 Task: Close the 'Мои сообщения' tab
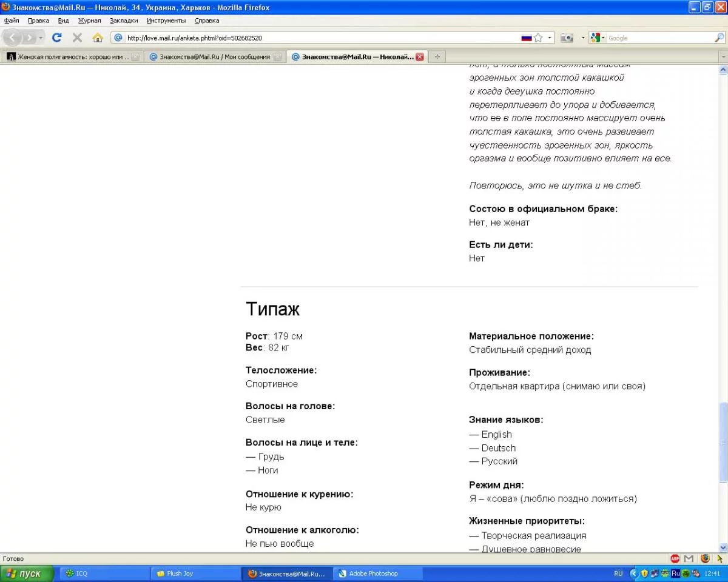click(277, 57)
